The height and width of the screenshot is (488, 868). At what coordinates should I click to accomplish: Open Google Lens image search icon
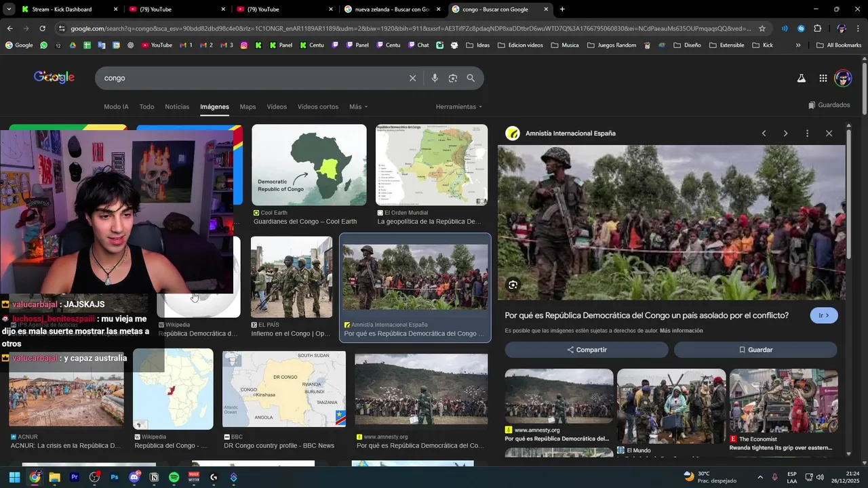coord(453,78)
